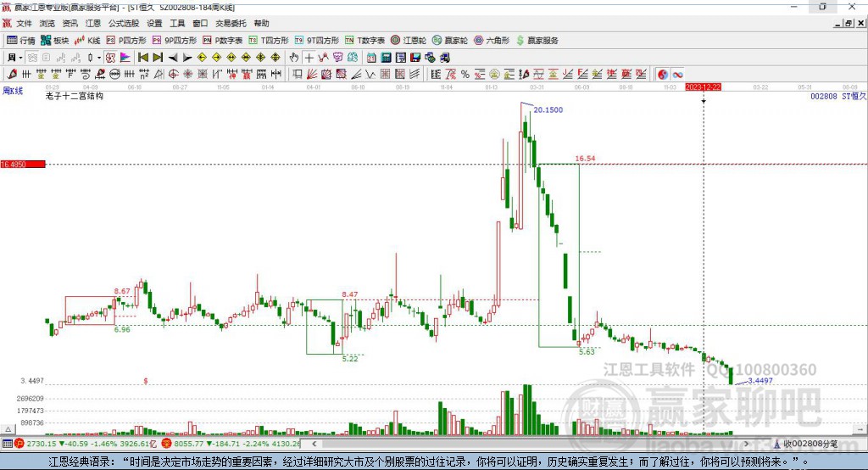Screen dimensions: 868x470
Task: Click the red crosshair circle icon
Action: (x=173, y=75)
